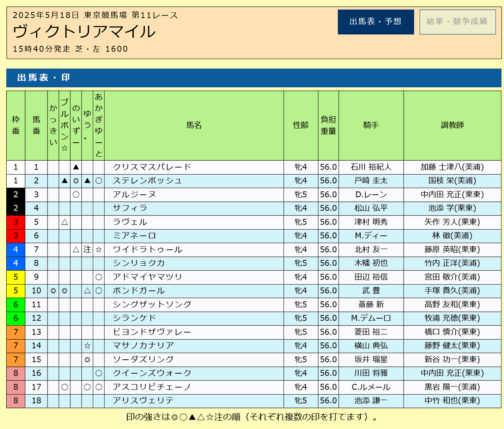Click jockey 北村 友一
504x429 pixels.
(371, 250)
